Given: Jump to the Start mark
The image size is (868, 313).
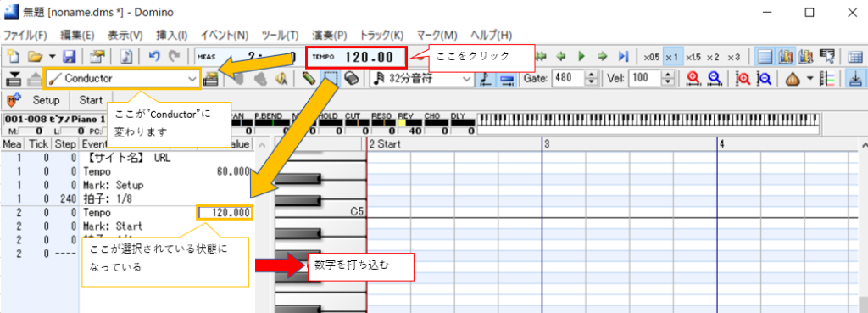Looking at the screenshot, I should (x=90, y=100).
